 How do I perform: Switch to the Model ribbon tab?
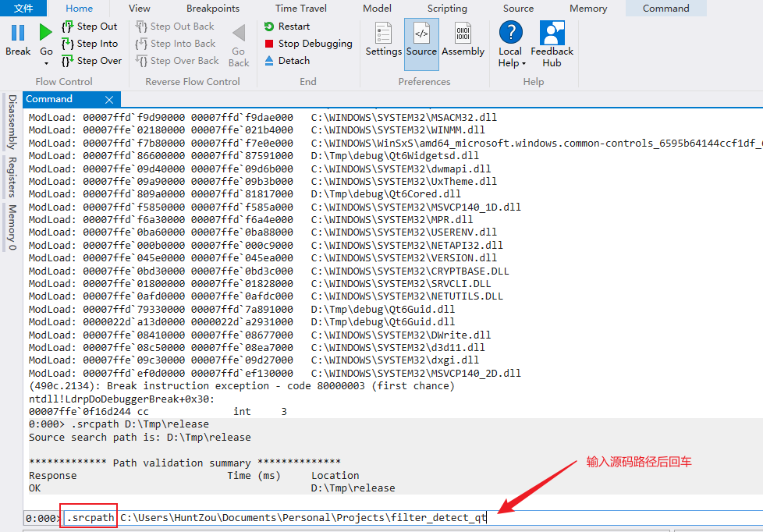[x=377, y=9]
